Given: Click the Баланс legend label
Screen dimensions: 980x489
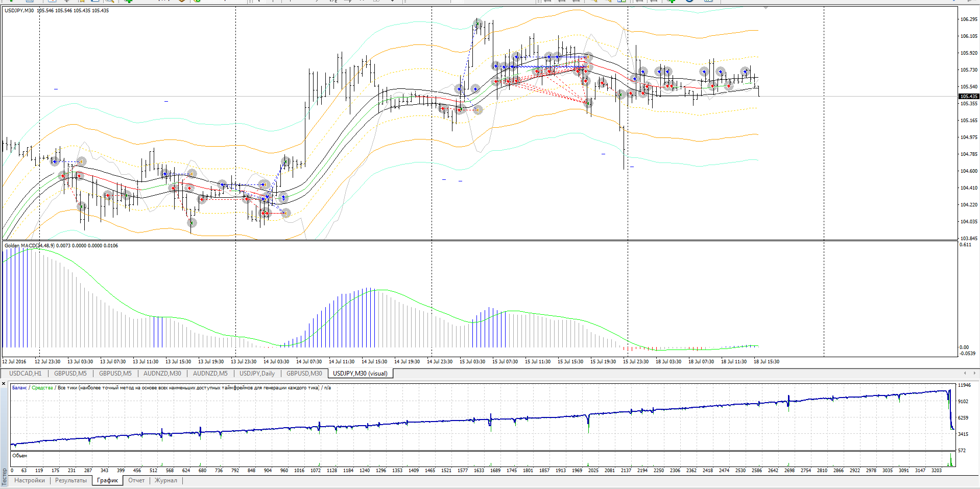Looking at the screenshot, I should [x=19, y=388].
